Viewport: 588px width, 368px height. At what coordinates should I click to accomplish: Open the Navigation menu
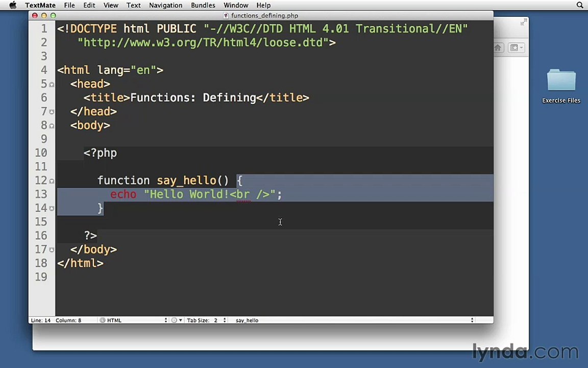[165, 5]
